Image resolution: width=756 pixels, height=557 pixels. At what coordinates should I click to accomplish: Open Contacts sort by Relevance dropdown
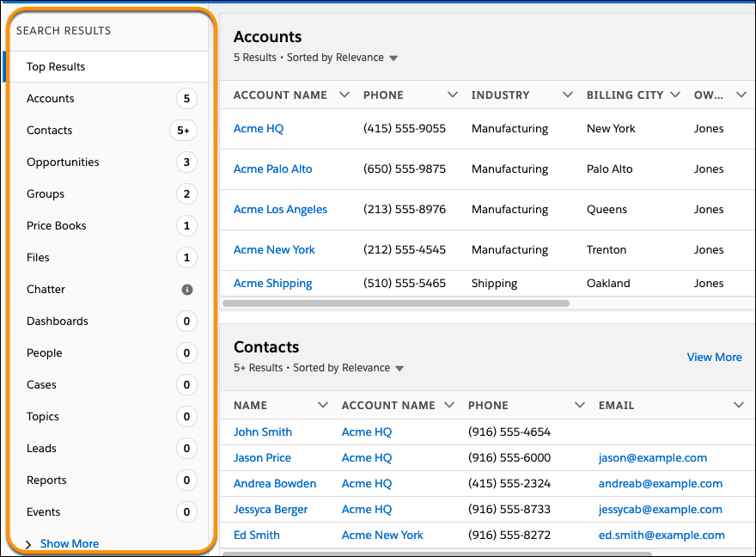pos(399,369)
